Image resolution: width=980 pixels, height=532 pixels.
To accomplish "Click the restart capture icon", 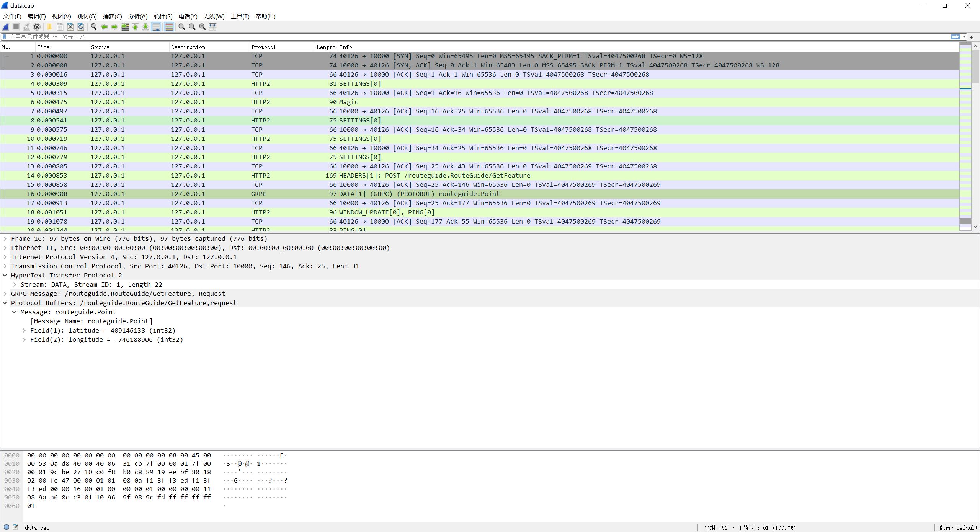I will pos(26,27).
